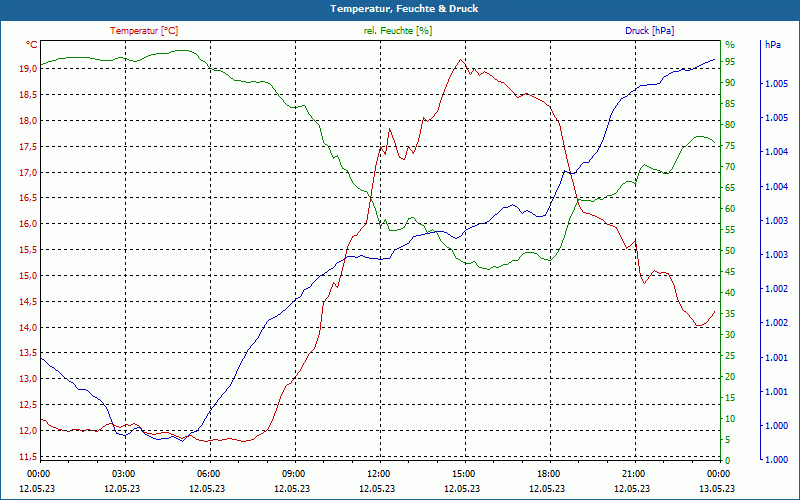Click the green "75" humidity axis value
The image size is (800, 500).
click(x=730, y=146)
